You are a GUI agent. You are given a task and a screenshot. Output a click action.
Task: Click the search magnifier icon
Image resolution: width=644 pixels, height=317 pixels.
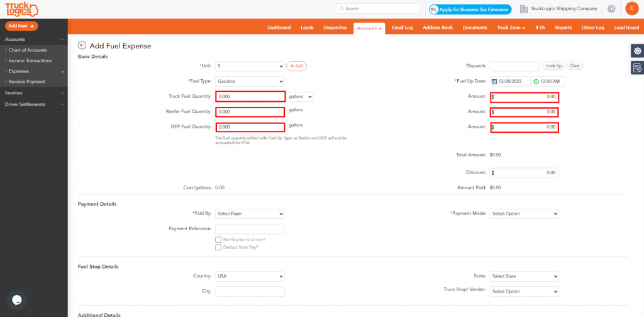click(x=341, y=9)
